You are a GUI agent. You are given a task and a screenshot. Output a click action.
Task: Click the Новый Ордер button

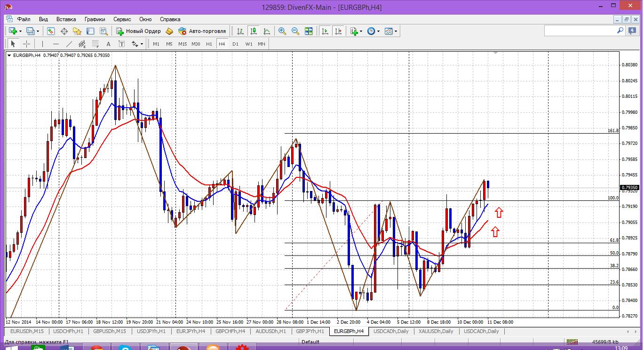(139, 31)
